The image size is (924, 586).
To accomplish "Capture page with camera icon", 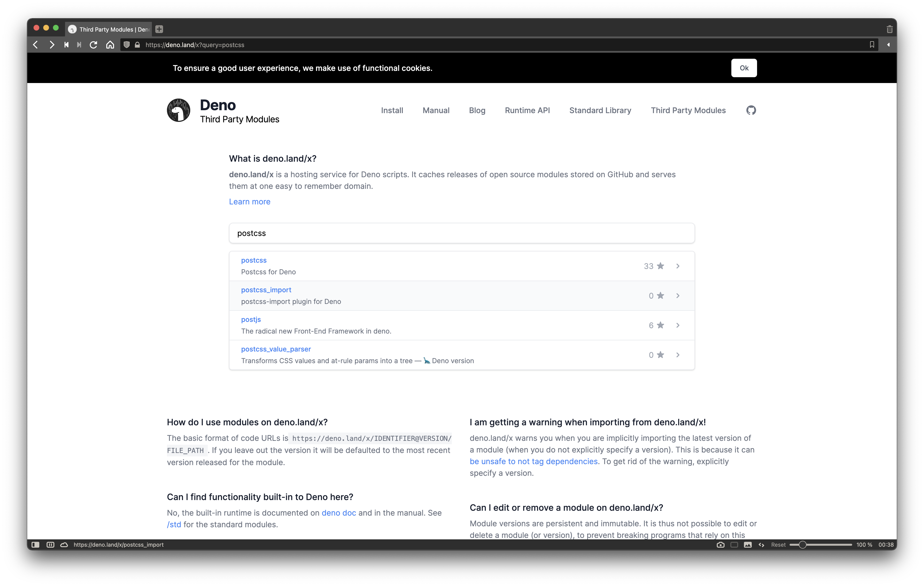I will pos(721,544).
